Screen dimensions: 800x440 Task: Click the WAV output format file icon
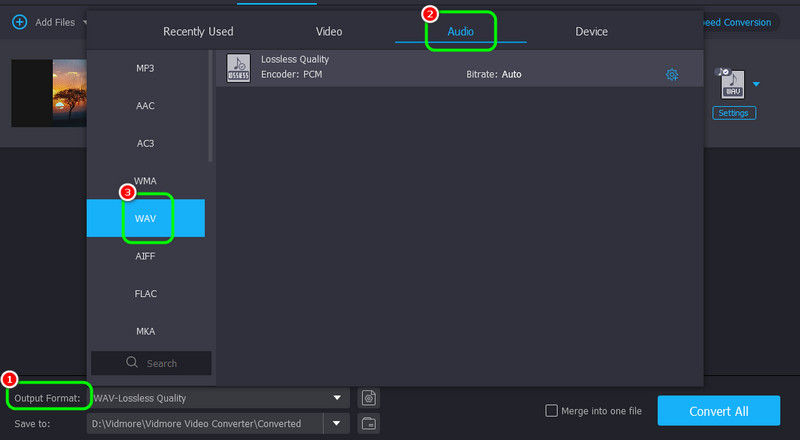pyautogui.click(x=731, y=86)
